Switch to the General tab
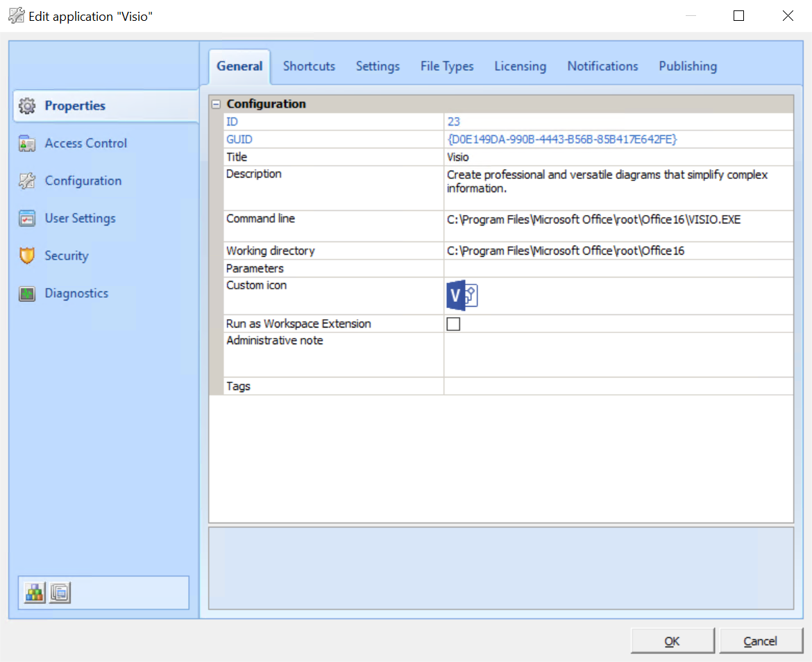The image size is (812, 662). point(239,66)
